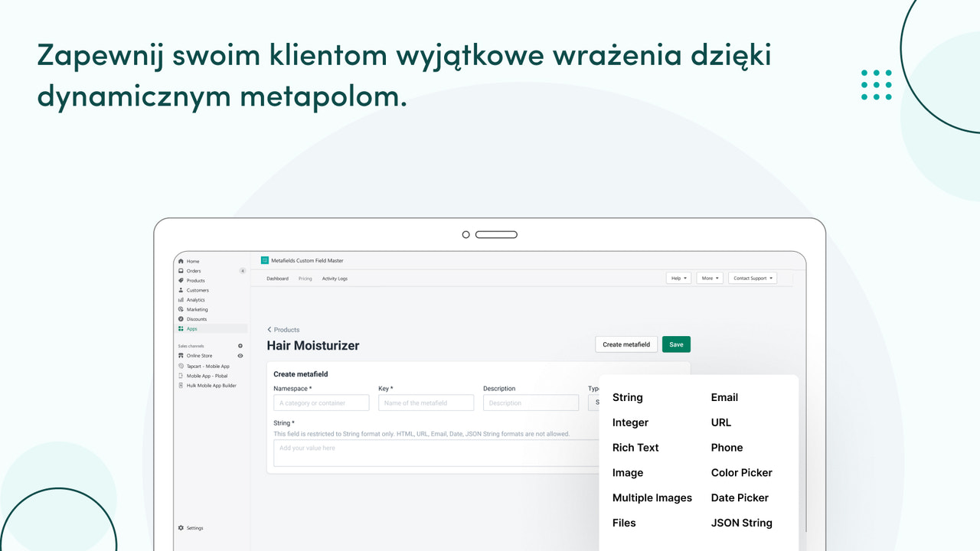Click the String value text area

click(436, 453)
